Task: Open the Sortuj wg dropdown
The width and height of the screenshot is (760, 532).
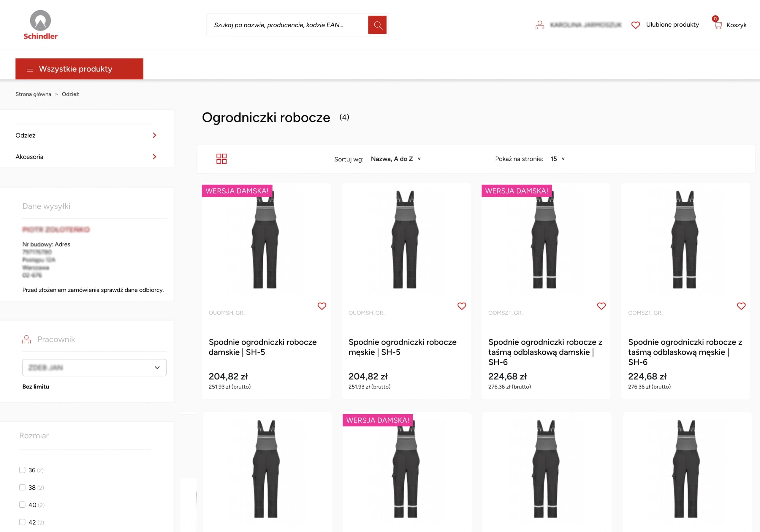Action: coord(395,159)
